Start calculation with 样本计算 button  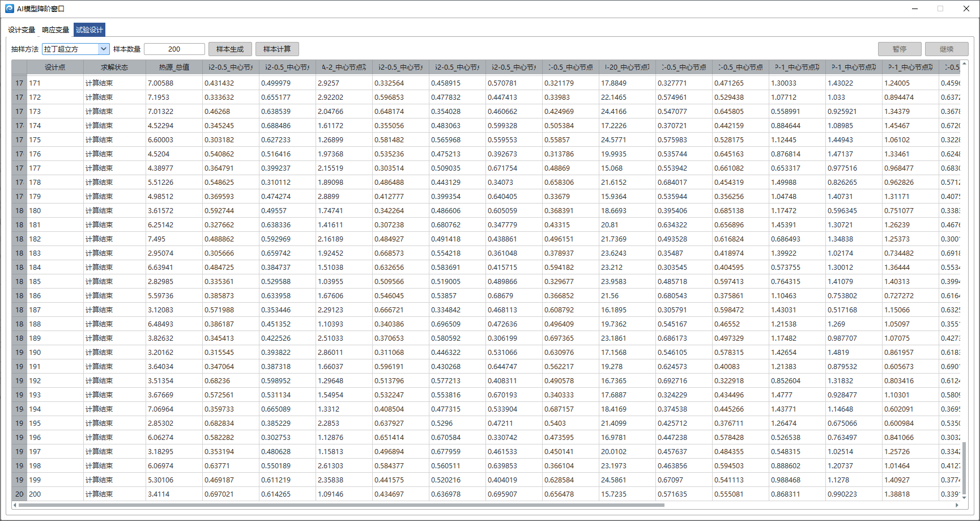pos(277,49)
